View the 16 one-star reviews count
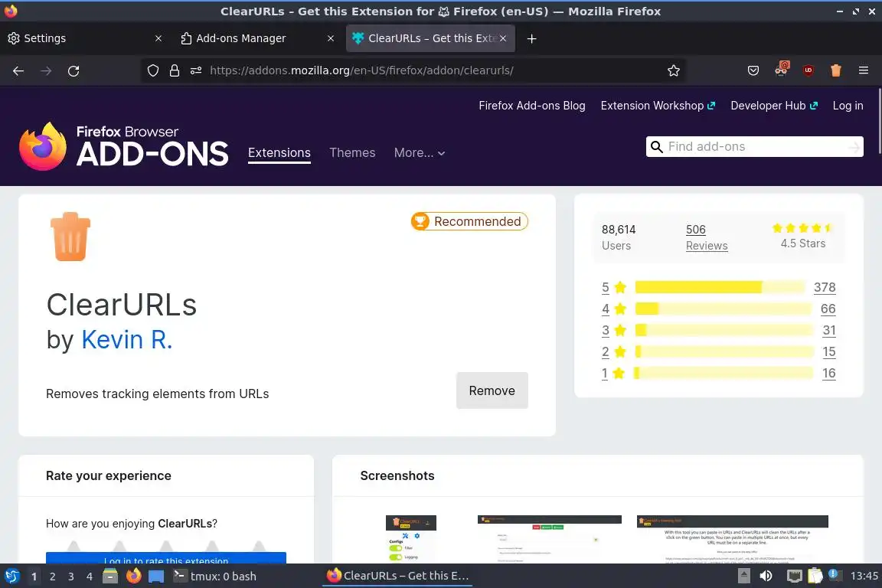 click(828, 373)
